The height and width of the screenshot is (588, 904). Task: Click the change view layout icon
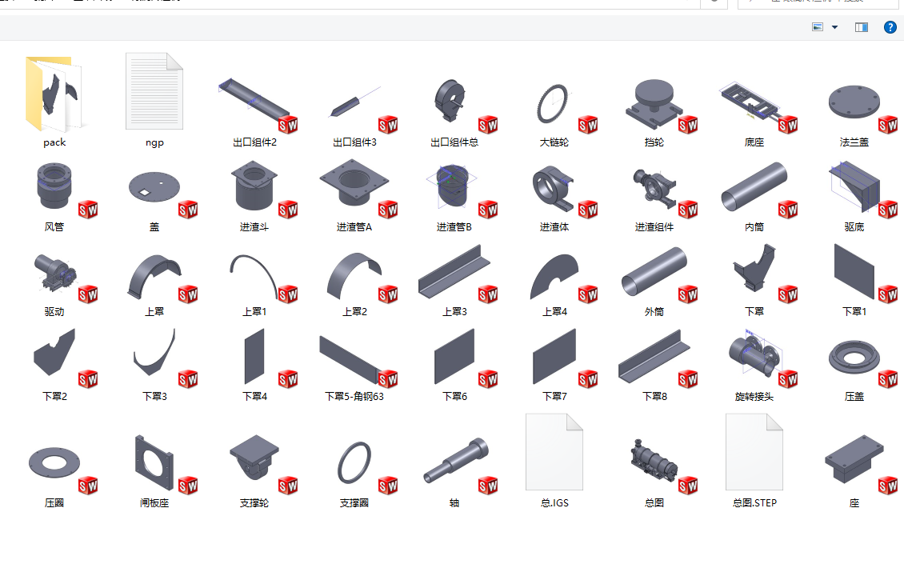(x=818, y=27)
